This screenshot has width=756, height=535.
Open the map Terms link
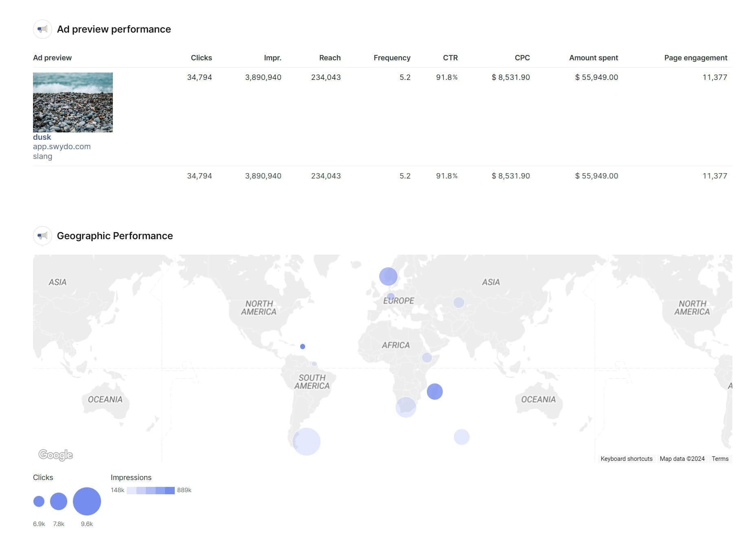coord(720,459)
